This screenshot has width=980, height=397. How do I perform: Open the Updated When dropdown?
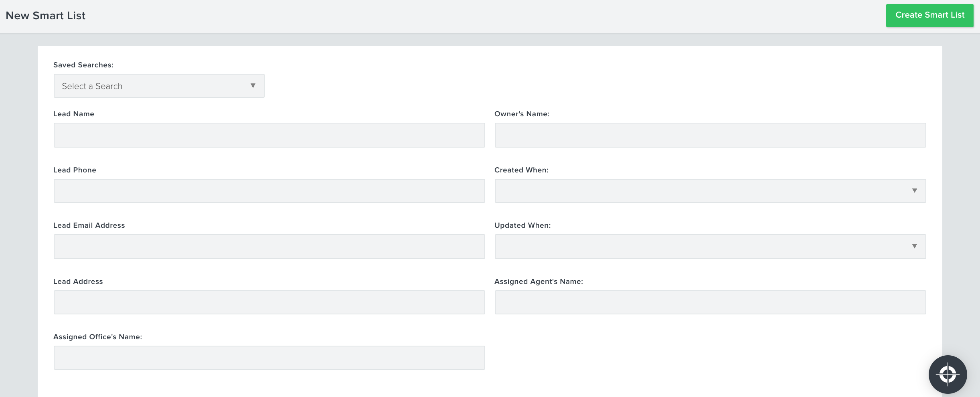pos(710,247)
